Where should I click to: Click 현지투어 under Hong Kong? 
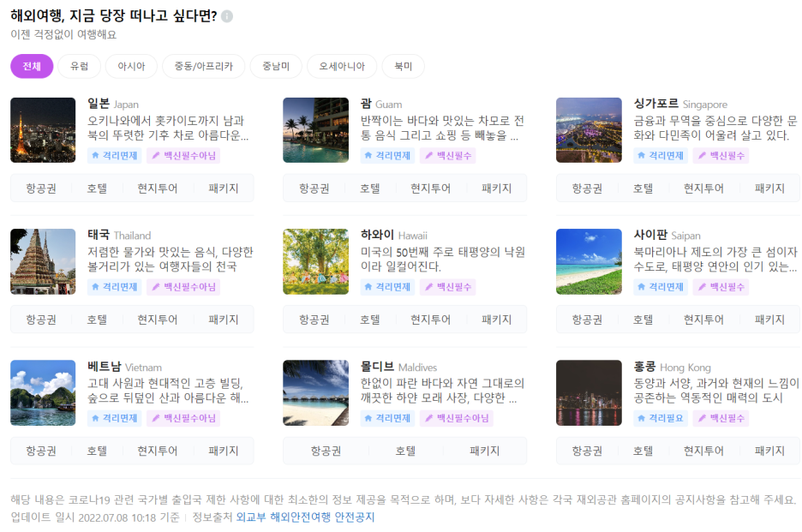pyautogui.click(x=703, y=451)
